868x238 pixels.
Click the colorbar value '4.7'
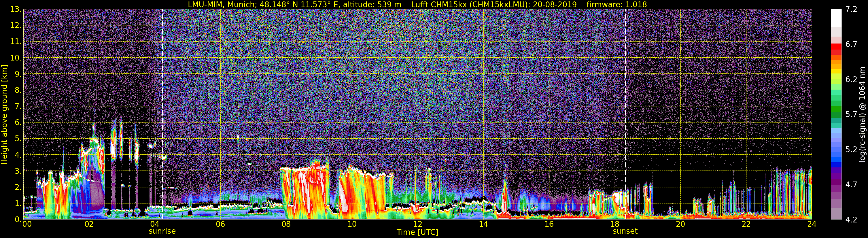click(851, 184)
